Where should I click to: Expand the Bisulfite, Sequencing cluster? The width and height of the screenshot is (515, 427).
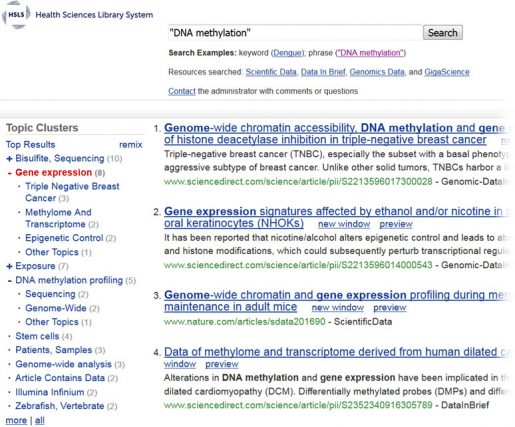pyautogui.click(x=9, y=159)
